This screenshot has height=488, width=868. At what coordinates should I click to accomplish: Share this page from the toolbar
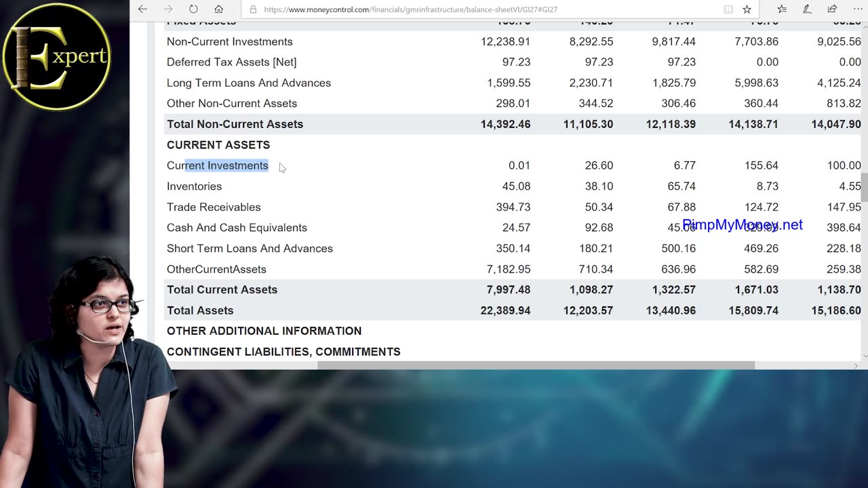[x=832, y=9]
